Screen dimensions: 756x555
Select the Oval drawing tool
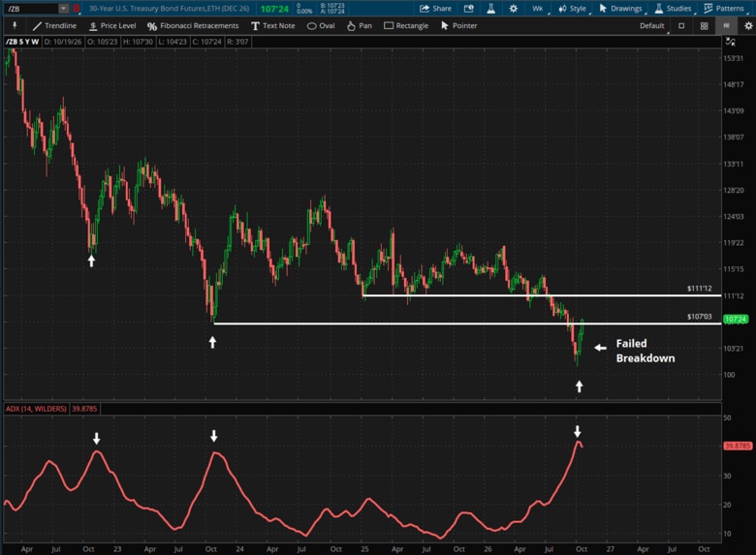(321, 25)
